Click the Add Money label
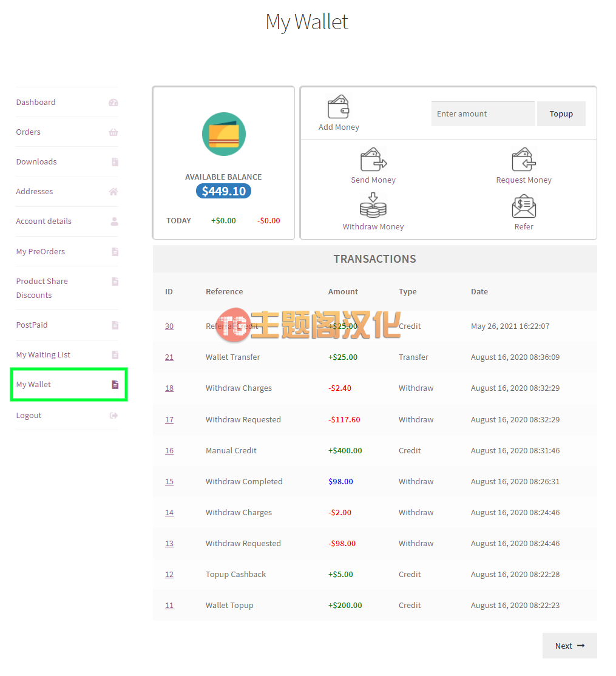 339,127
